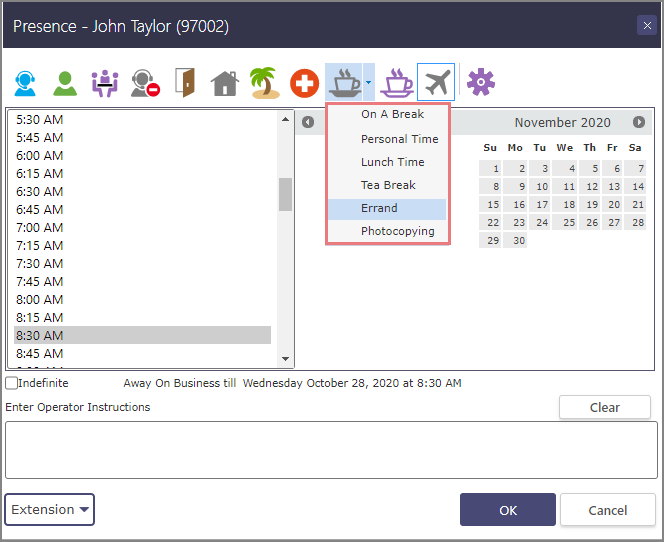This screenshot has height=542, width=664.
Task: Click the operator instructions text box
Action: 331,450
